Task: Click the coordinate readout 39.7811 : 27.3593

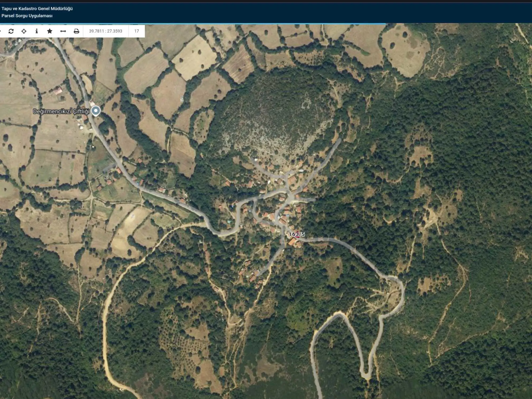Action: coord(106,31)
